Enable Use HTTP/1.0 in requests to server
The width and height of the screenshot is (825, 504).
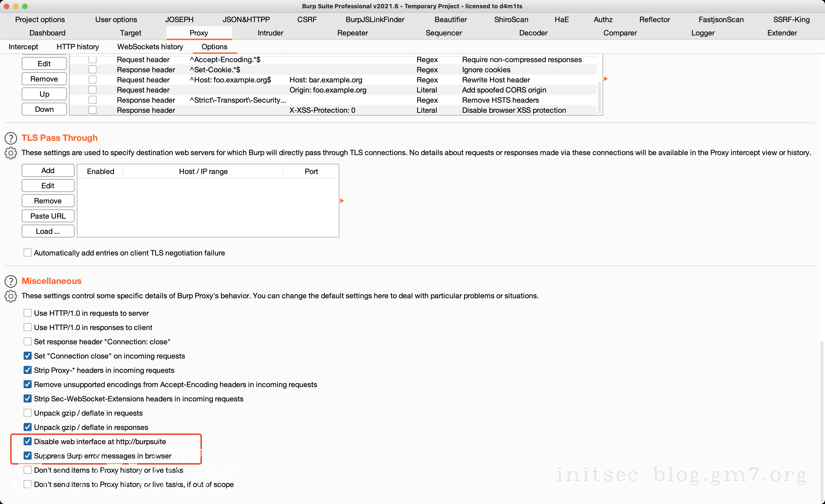click(28, 313)
